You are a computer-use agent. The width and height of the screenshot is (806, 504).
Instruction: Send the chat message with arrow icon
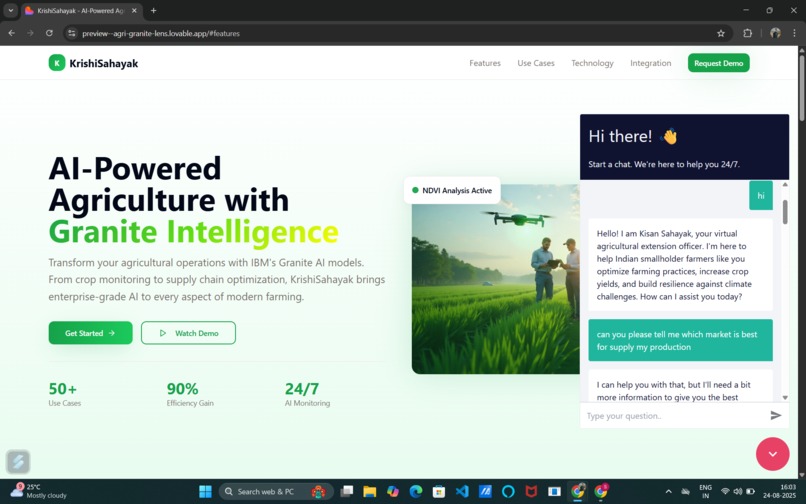(x=776, y=415)
